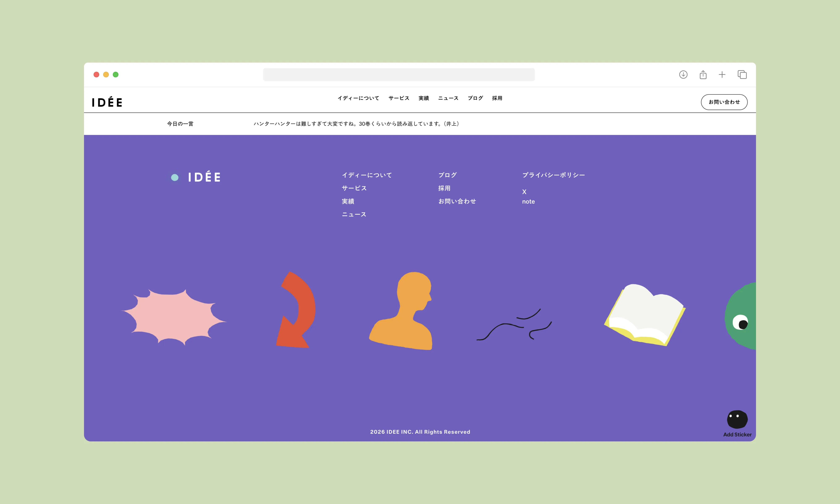Open the X social link
This screenshot has width=840, height=504.
(524, 192)
